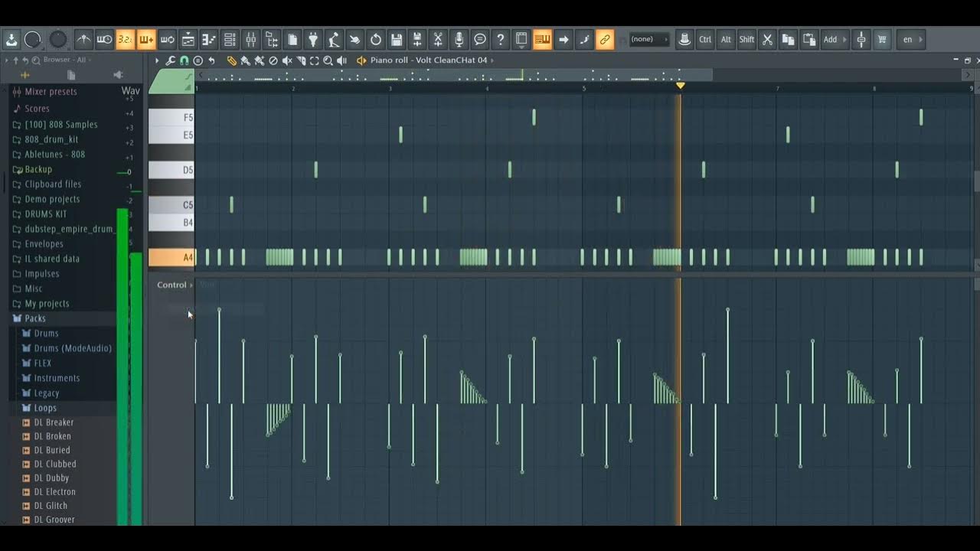
Task: Open the speech bubble help icon
Action: [480, 39]
